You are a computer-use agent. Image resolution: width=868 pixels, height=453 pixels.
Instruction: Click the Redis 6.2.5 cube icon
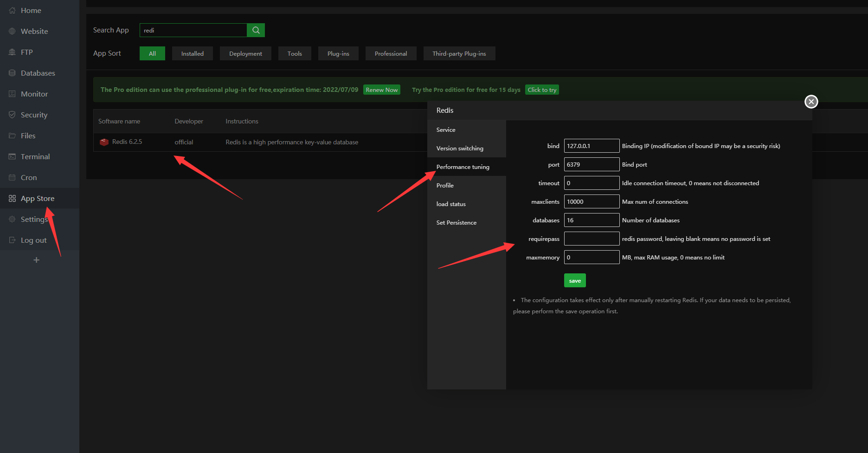104,142
